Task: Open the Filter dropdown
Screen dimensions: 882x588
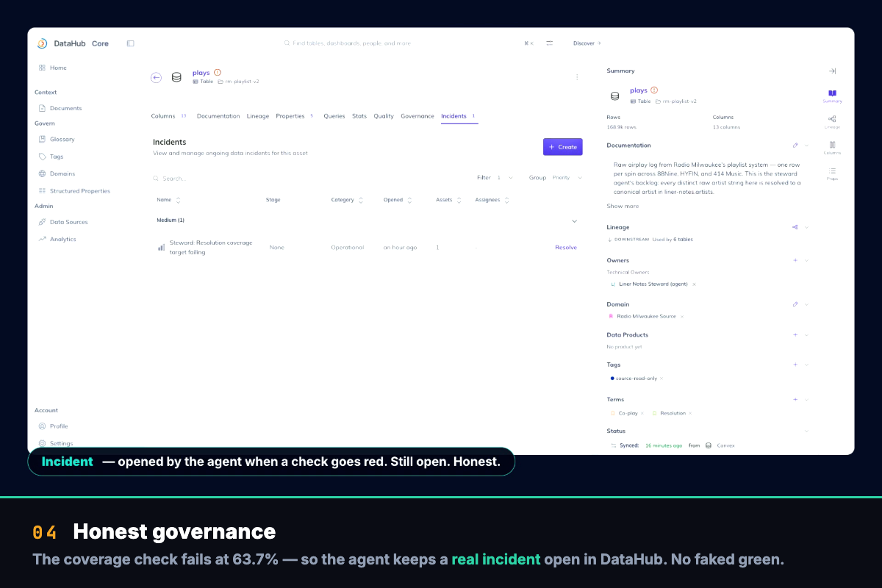Action: coord(495,178)
